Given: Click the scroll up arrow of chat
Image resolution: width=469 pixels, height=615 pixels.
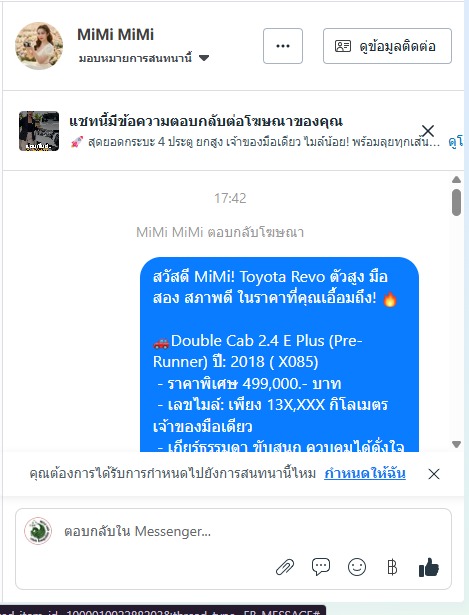Looking at the screenshot, I should (456, 180).
